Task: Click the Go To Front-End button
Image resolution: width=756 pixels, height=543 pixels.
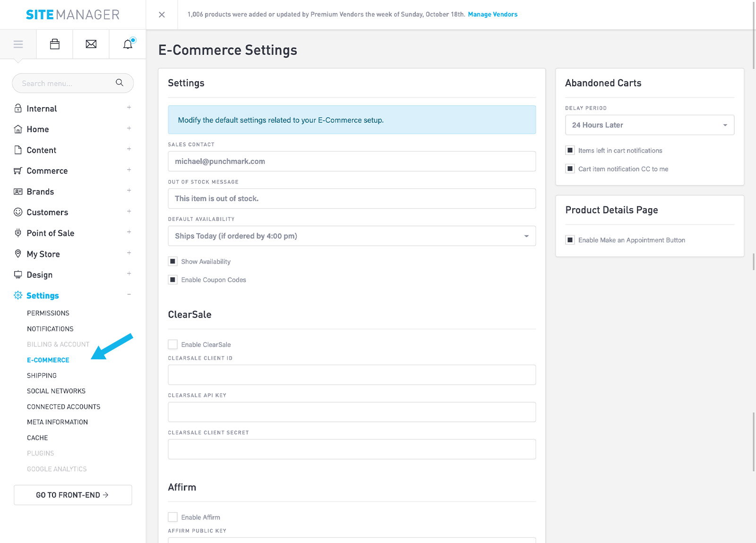Action: click(73, 495)
